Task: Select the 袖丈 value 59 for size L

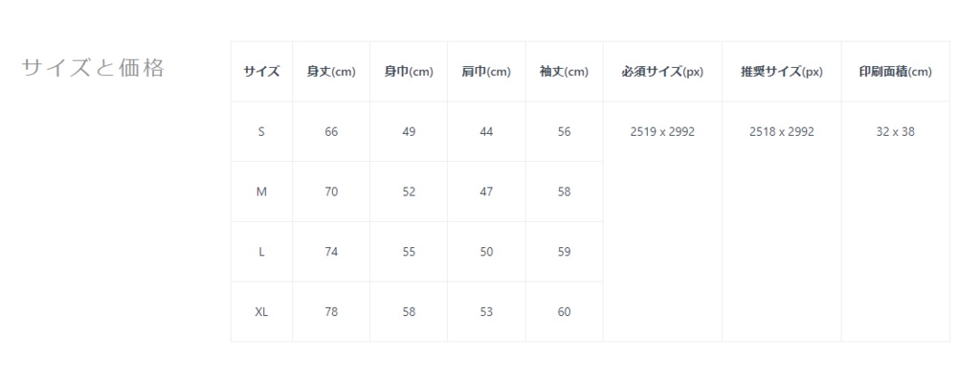Action: point(564,252)
